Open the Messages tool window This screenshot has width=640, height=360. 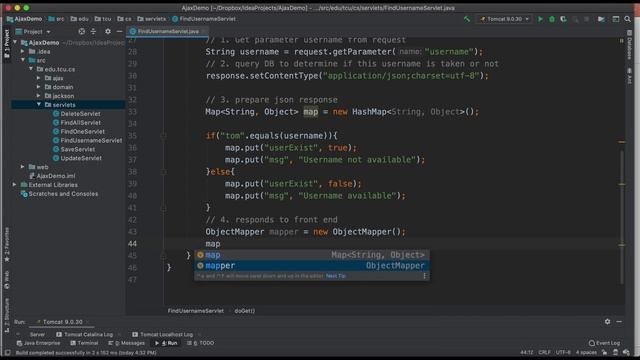(127, 343)
